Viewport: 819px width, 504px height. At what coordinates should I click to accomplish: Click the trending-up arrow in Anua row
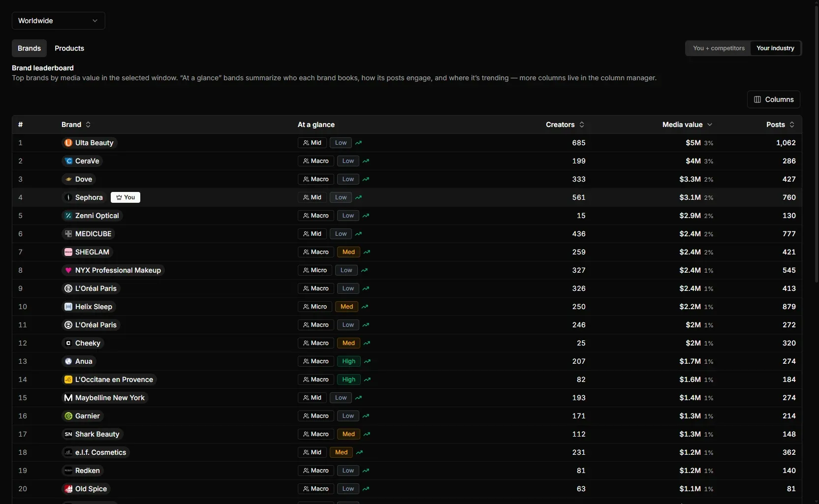367,361
